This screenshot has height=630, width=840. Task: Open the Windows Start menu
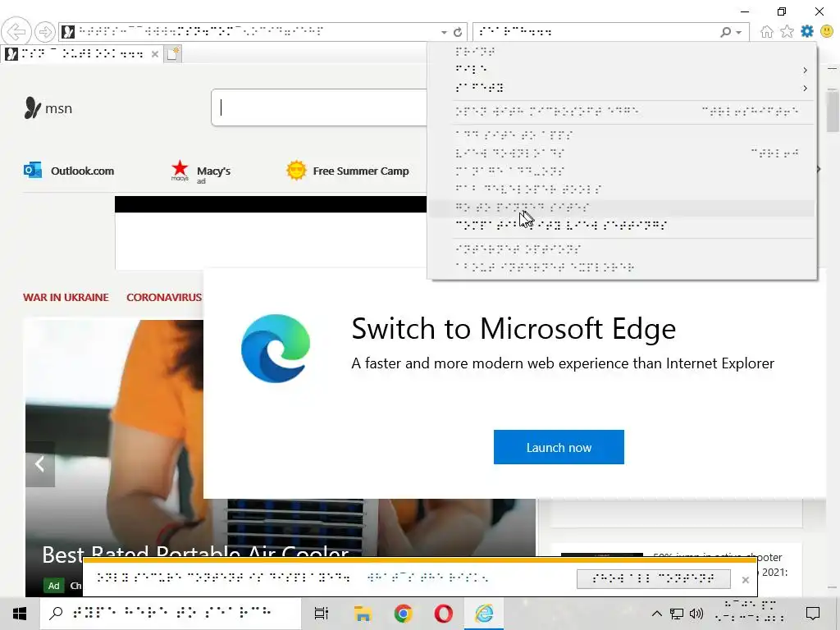pos(20,614)
